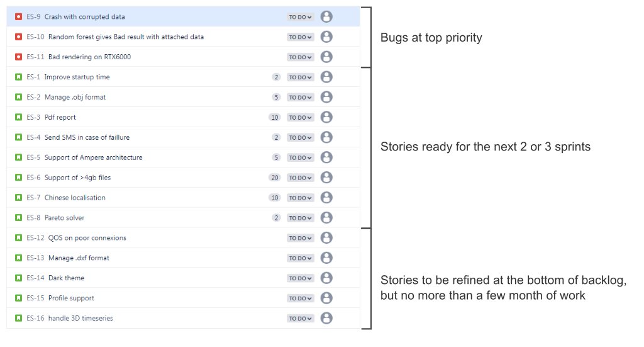
Task: Click the estimate badge 10 on ES-3
Action: click(x=274, y=118)
